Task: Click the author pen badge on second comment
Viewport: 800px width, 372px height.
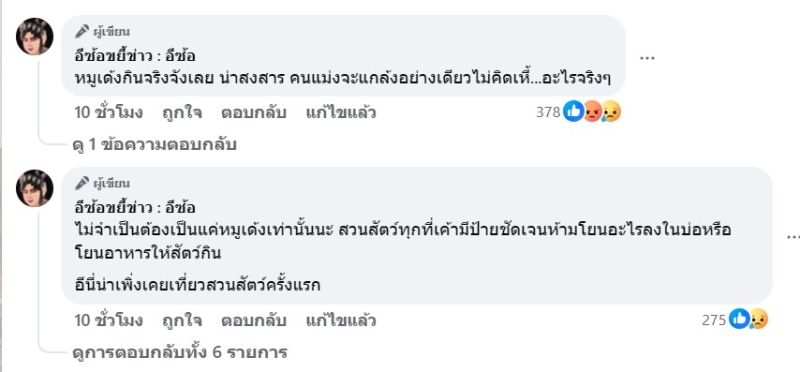Action: [x=82, y=183]
